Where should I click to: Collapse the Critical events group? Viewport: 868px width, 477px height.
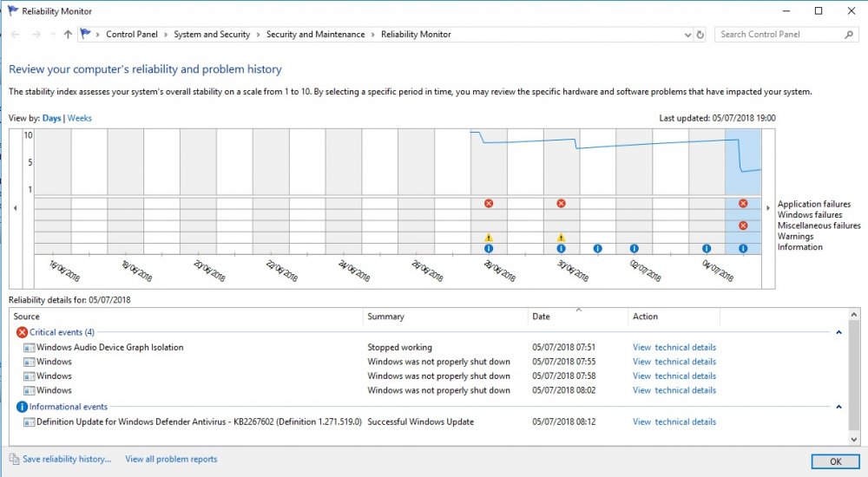click(x=838, y=332)
